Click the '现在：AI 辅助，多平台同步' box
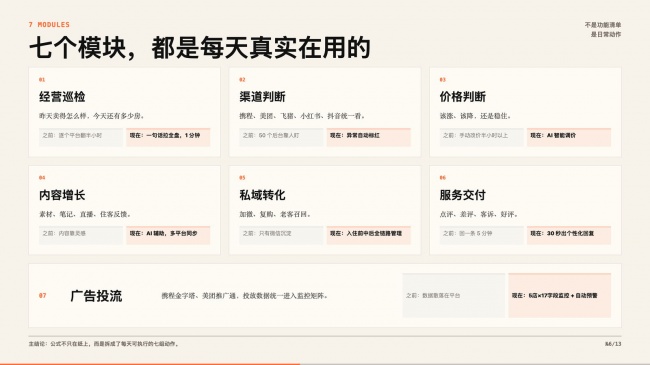650x365 pixels. click(168, 235)
